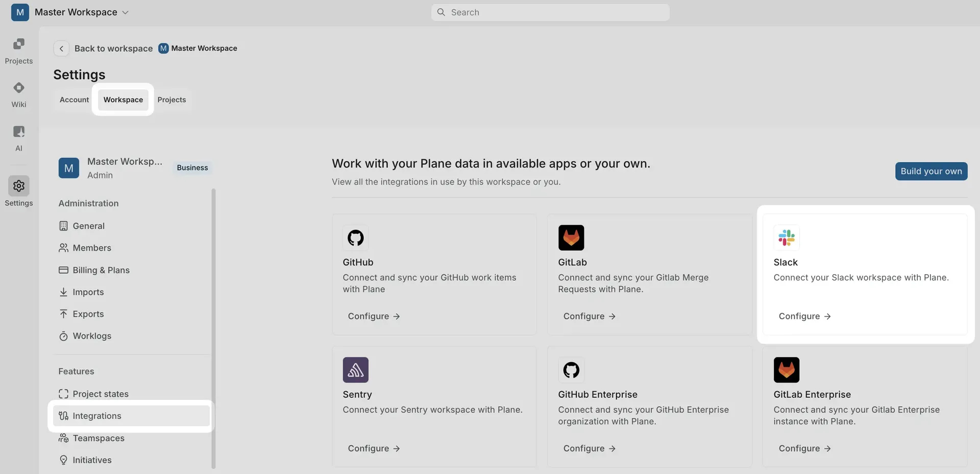Click the Master Workspace avatar in top bar
The image size is (980, 474).
click(x=20, y=12)
